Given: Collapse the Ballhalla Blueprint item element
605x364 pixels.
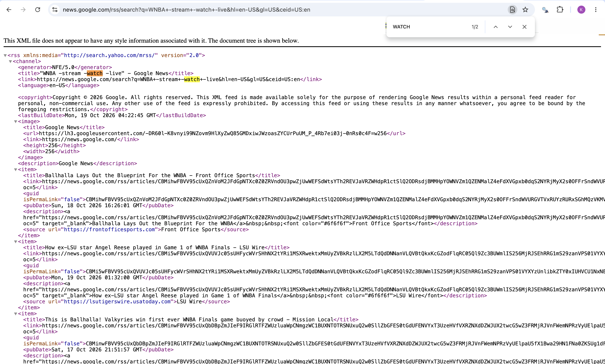Looking at the screenshot, I should coord(15,170).
